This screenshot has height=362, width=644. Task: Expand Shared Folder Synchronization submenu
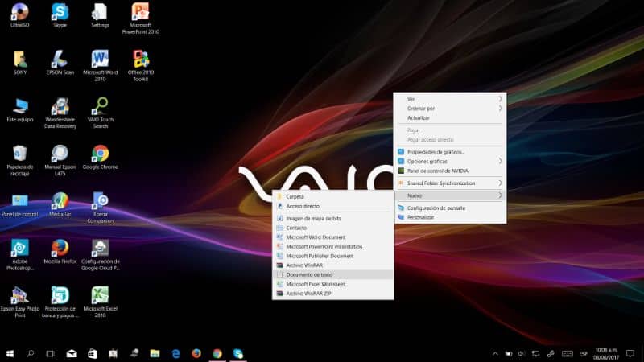[x=450, y=183]
